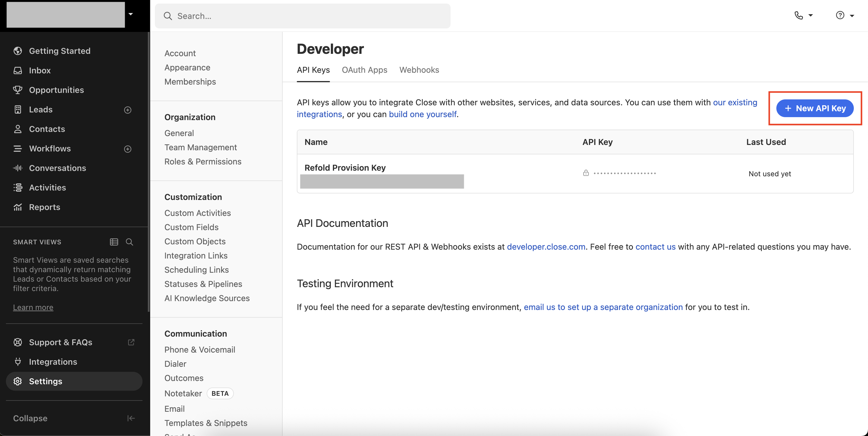This screenshot has width=868, height=436.
Task: Reveal the masked Refold Provision Key
Action: [x=586, y=173]
